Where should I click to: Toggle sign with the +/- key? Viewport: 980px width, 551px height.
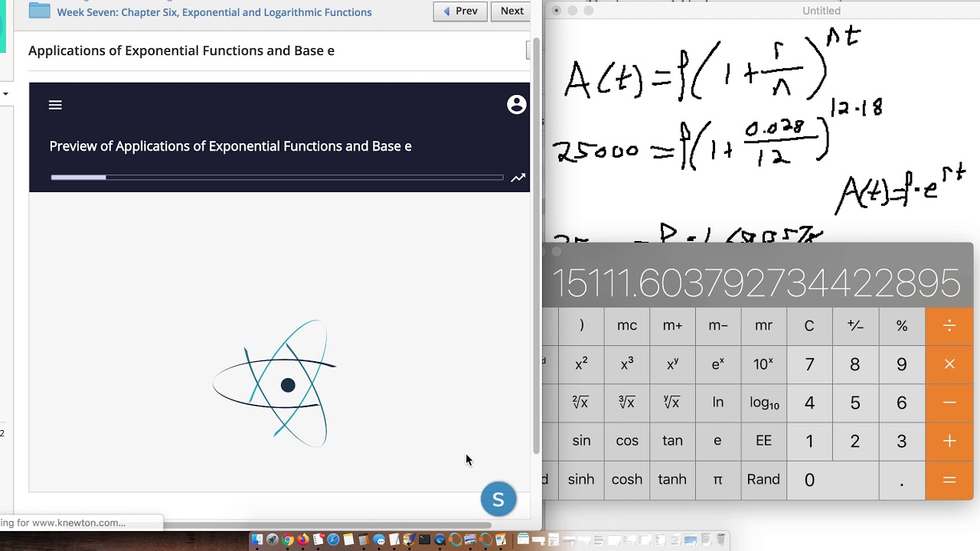click(855, 325)
